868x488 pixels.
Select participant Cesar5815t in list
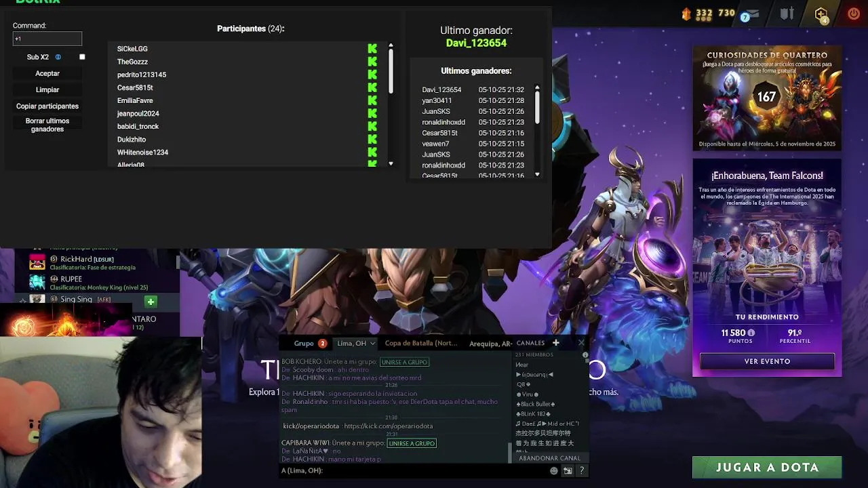point(135,87)
